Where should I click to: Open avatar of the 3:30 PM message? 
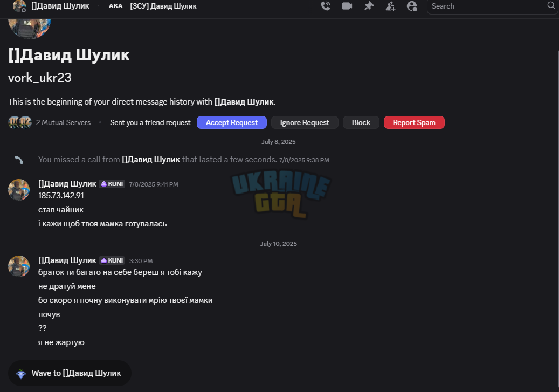tap(19, 266)
